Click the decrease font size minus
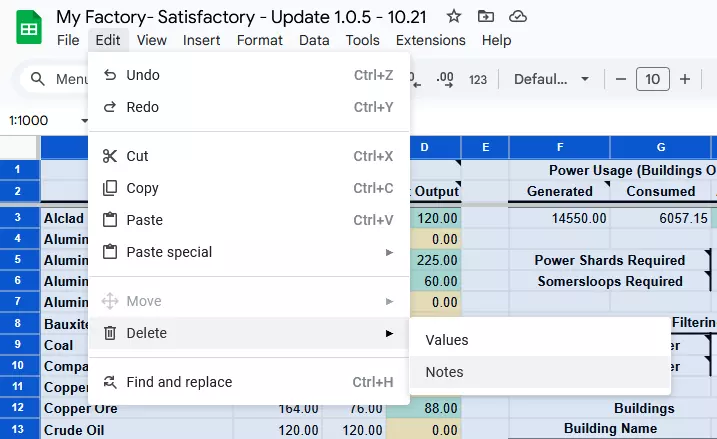Screen dimensions: 717x439 [x=621, y=79]
